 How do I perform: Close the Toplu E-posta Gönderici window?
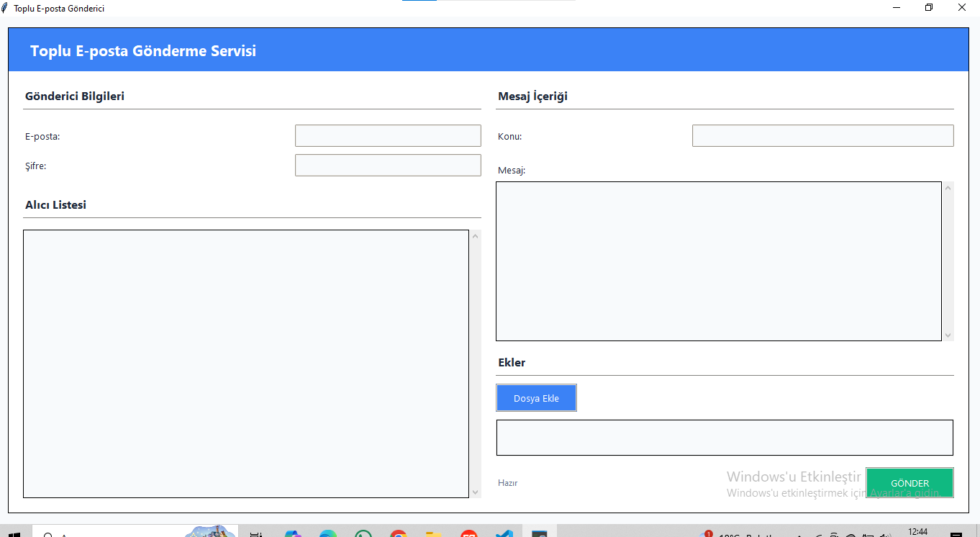(x=962, y=8)
